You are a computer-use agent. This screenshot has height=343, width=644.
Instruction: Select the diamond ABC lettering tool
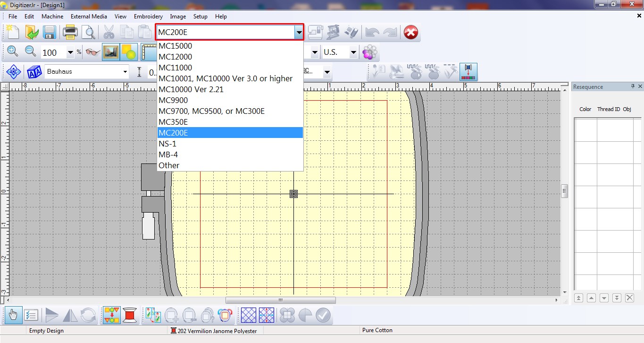tap(14, 72)
